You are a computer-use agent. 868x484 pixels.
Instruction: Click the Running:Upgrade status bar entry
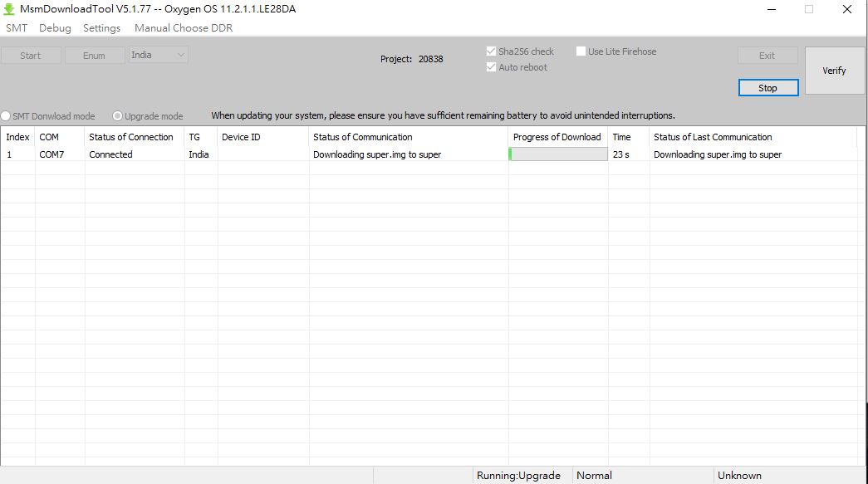pos(522,476)
